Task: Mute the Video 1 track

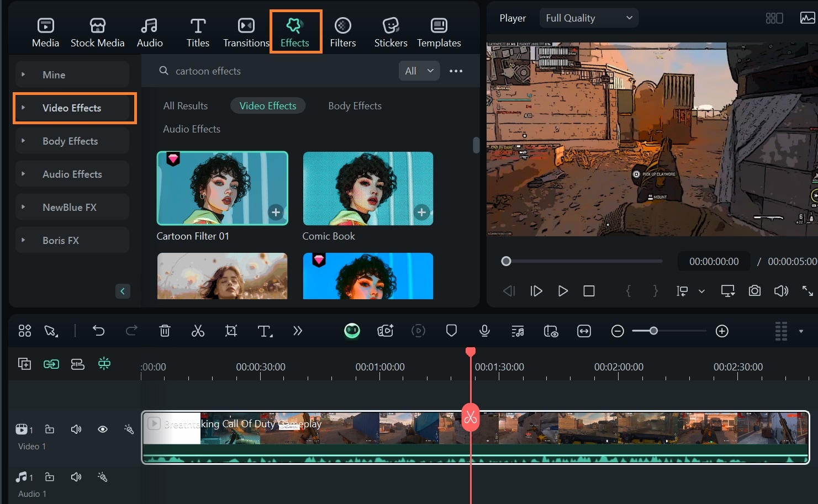Action: (76, 429)
